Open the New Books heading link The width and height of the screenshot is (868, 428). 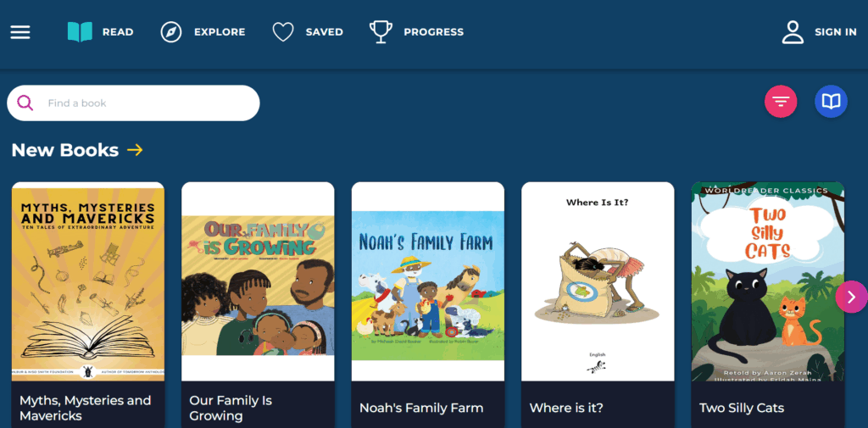click(64, 150)
